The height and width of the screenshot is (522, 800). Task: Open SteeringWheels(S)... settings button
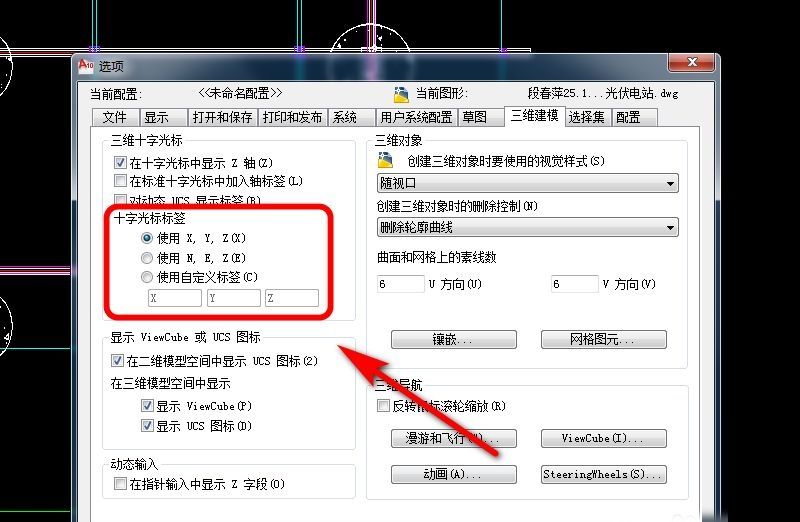pos(604,474)
